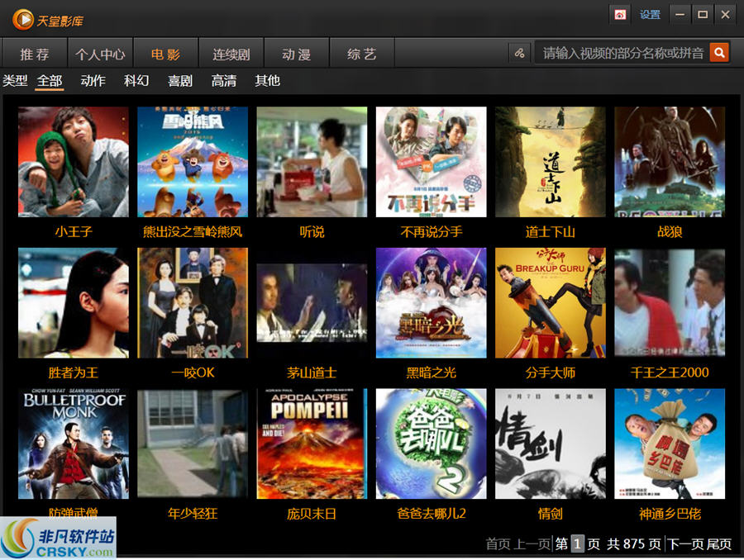
Task: Open the 一咬OK poster
Action: (x=193, y=302)
